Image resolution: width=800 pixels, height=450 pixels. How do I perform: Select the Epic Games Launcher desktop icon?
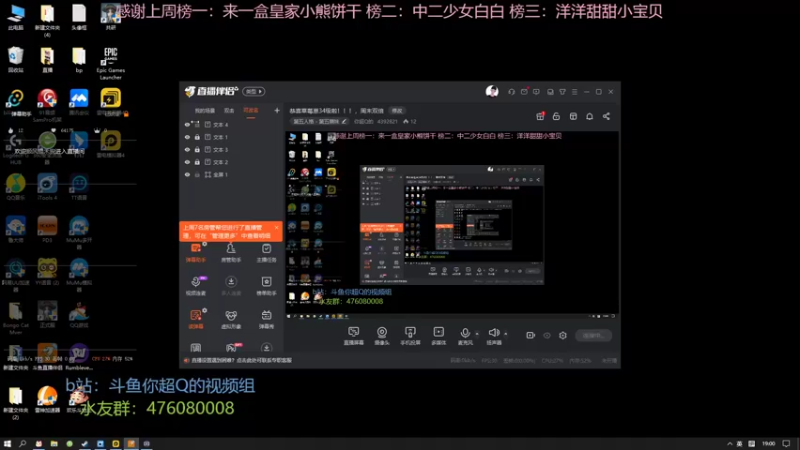(x=111, y=63)
